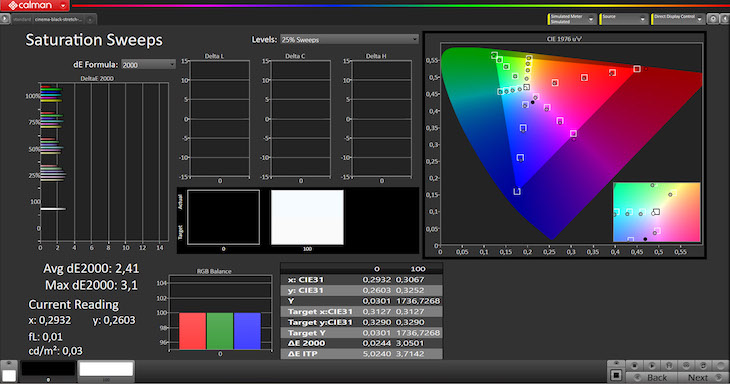The width and height of the screenshot is (730, 384).
Task: Close the cinema-black-stretch tab with its x
Action: [91, 20]
